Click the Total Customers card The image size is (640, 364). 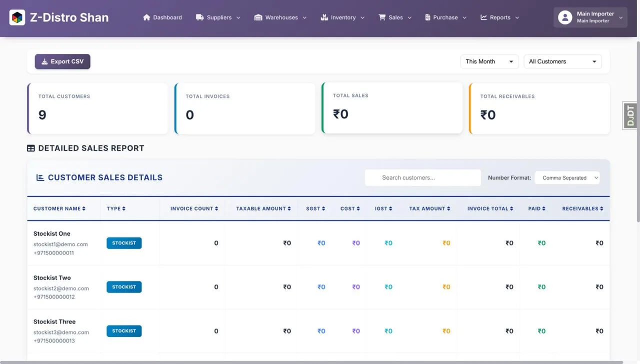coord(97,108)
